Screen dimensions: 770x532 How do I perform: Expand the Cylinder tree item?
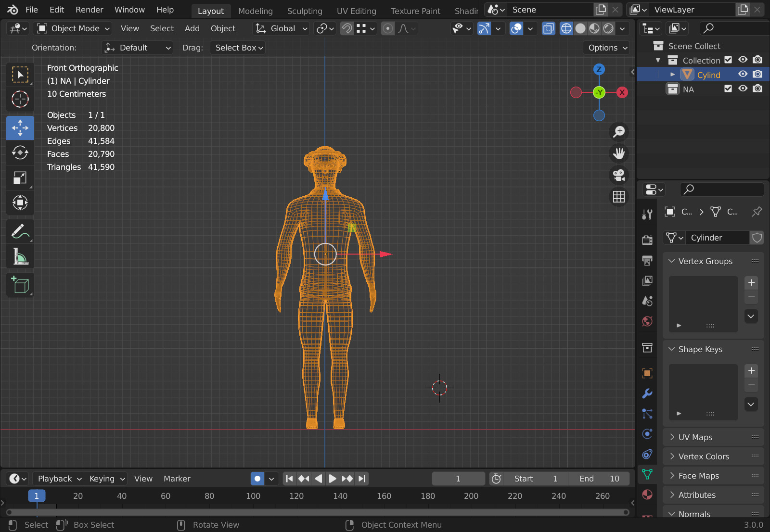coord(672,75)
